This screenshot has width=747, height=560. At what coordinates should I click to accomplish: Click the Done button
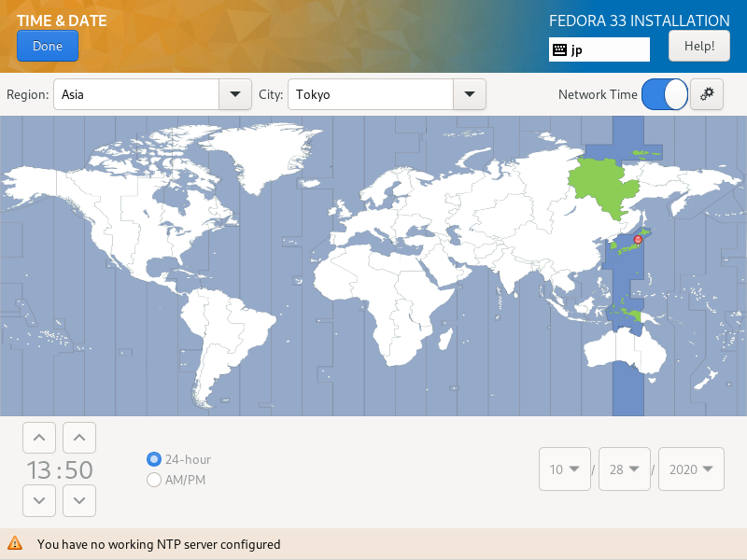(x=48, y=46)
